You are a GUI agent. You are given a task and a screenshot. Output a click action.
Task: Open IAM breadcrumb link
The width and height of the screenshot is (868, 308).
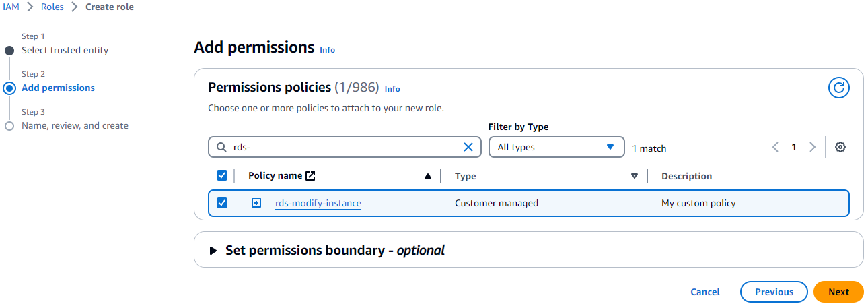[x=11, y=7]
